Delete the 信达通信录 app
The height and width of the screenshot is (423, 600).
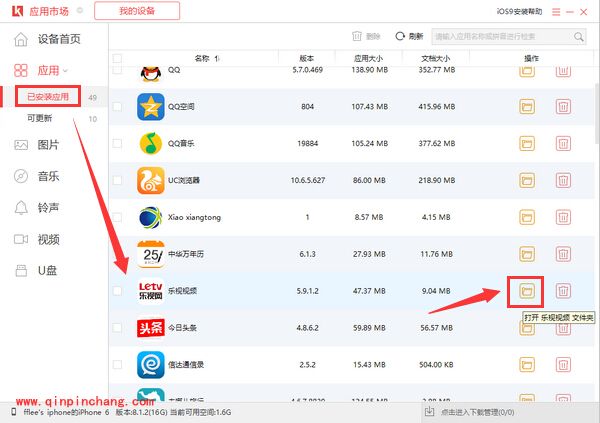563,364
